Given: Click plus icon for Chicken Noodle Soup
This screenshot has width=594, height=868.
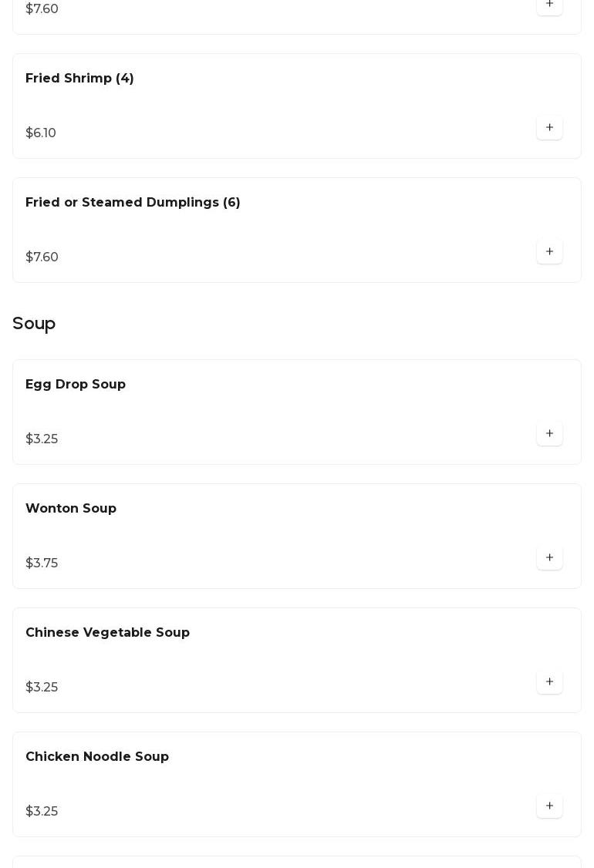Looking at the screenshot, I should point(549,806).
